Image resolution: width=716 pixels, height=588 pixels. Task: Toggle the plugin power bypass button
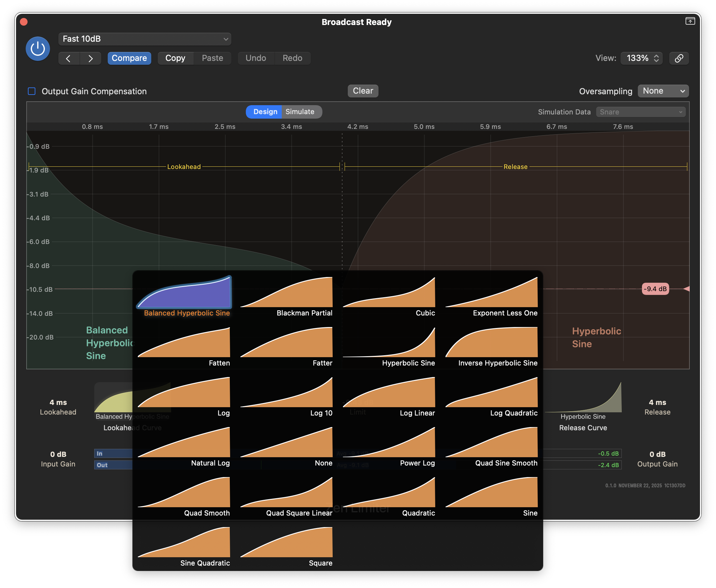coord(37,48)
